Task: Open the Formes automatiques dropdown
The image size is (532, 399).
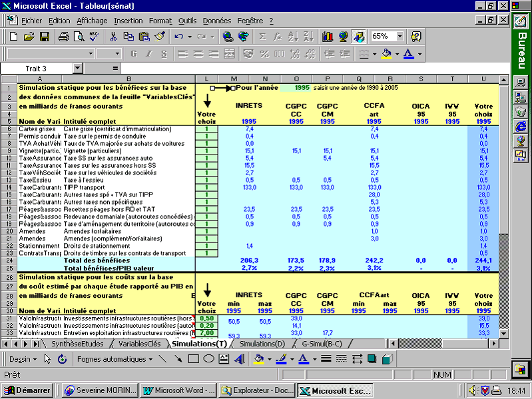Action: click(113, 359)
